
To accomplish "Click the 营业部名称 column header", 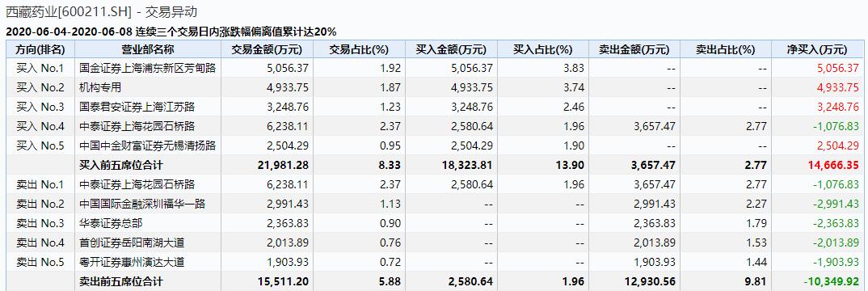I will tap(149, 49).
